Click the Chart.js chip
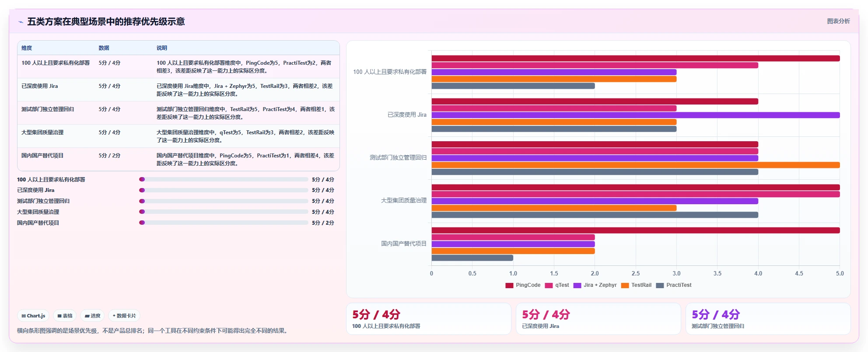 [x=33, y=316]
